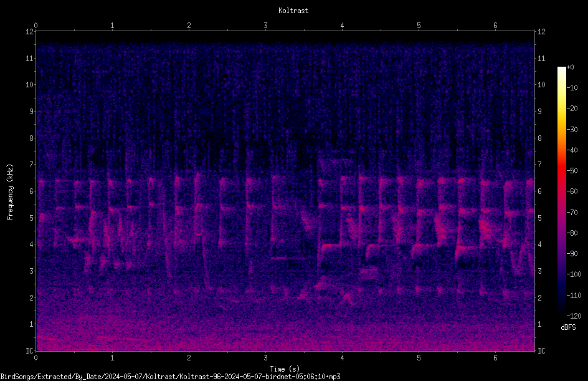Click the 1 second mark on bottom time axis
Screen dimensions: 588x381
pyautogui.click(x=112, y=358)
